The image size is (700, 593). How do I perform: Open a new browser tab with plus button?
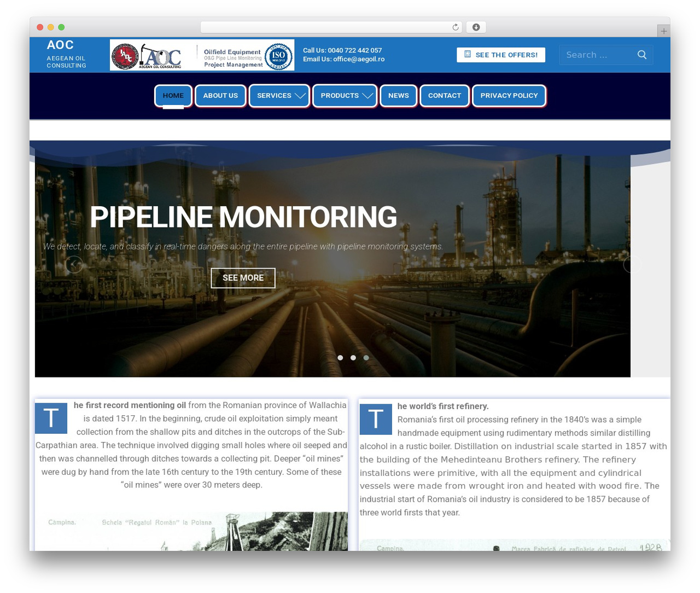click(663, 31)
